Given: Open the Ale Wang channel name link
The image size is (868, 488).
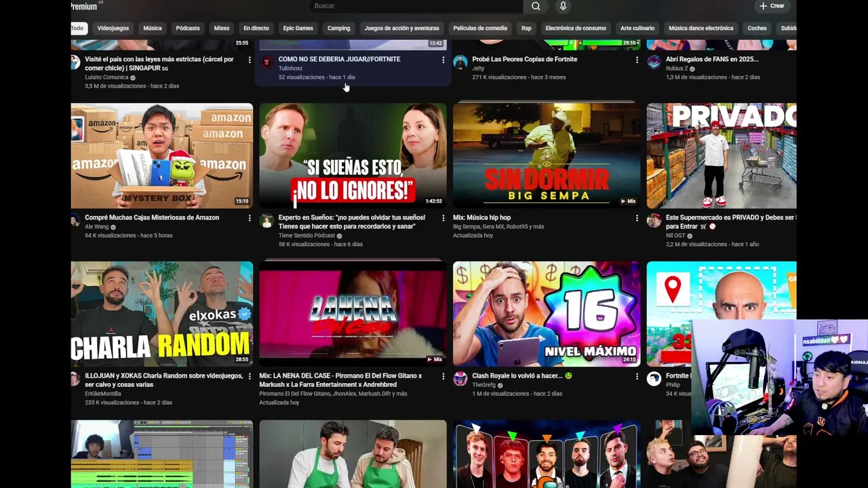Looking at the screenshot, I should tap(98, 227).
